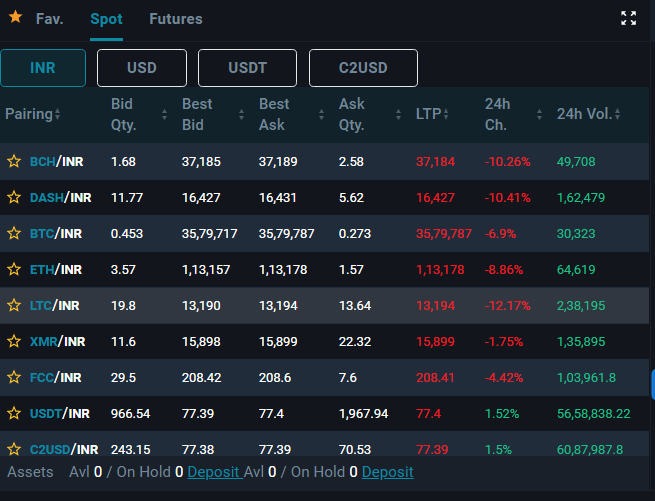Screen dimensions: 655x501
Task: Sort by Pairing column arrows
Action: click(x=57, y=114)
